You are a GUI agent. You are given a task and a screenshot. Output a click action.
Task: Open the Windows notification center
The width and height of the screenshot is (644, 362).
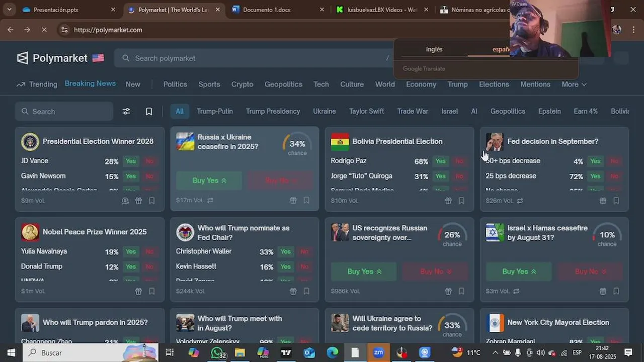[628, 352]
